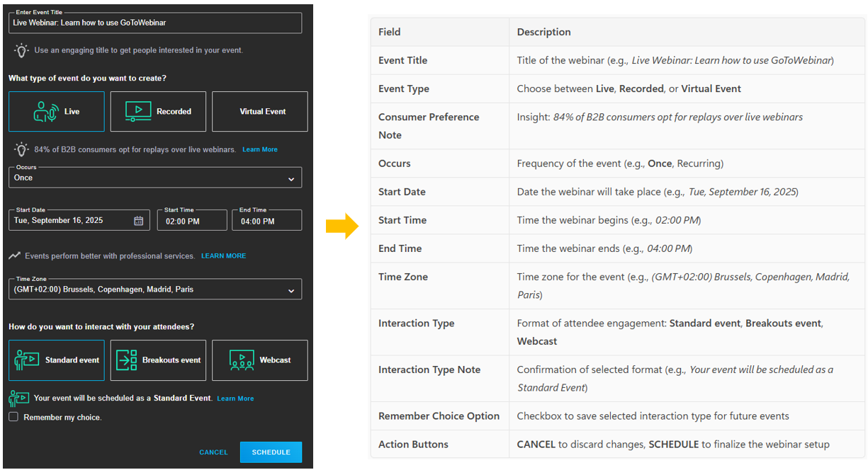Image resolution: width=868 pixels, height=470 pixels.
Task: Click the Recorded play screen icon
Action: pos(138,111)
